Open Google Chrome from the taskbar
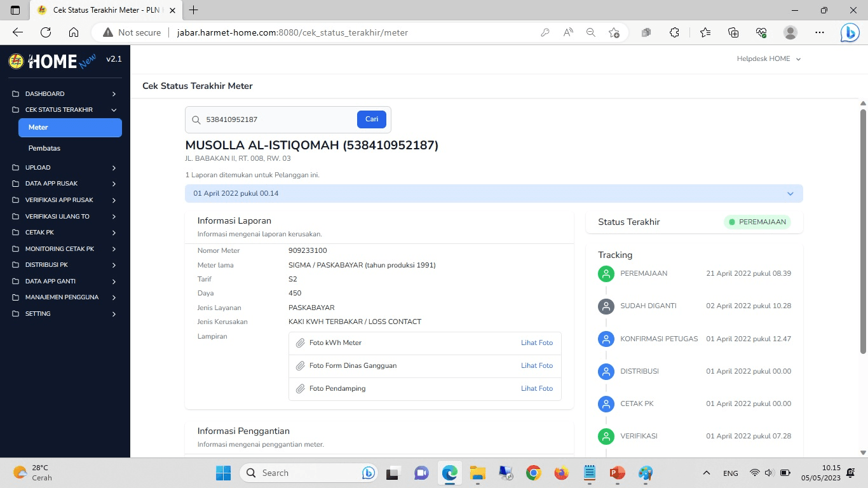Screen dimensions: 868x488 533,473
